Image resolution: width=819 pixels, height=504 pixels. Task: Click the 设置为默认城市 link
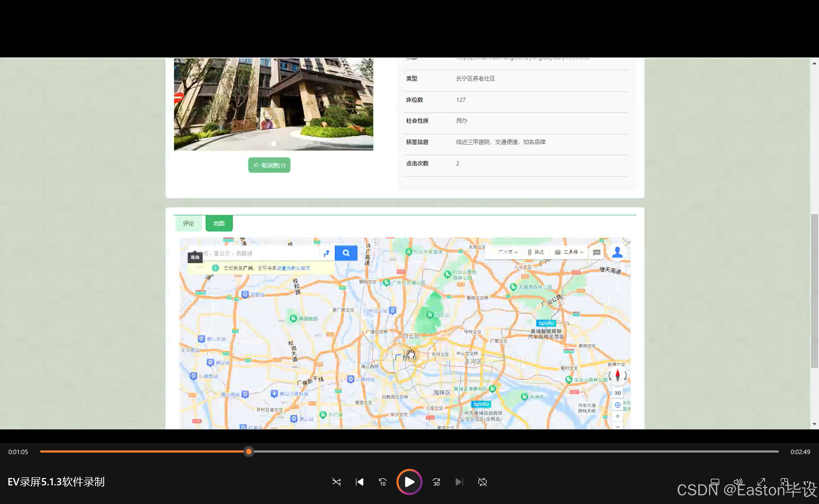pos(294,268)
